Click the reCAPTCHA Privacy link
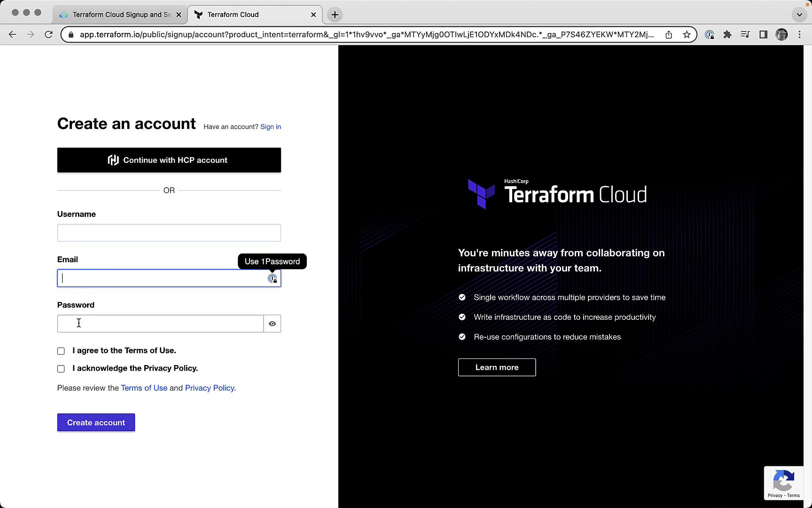Viewport: 812px width, 508px height. tap(775, 495)
